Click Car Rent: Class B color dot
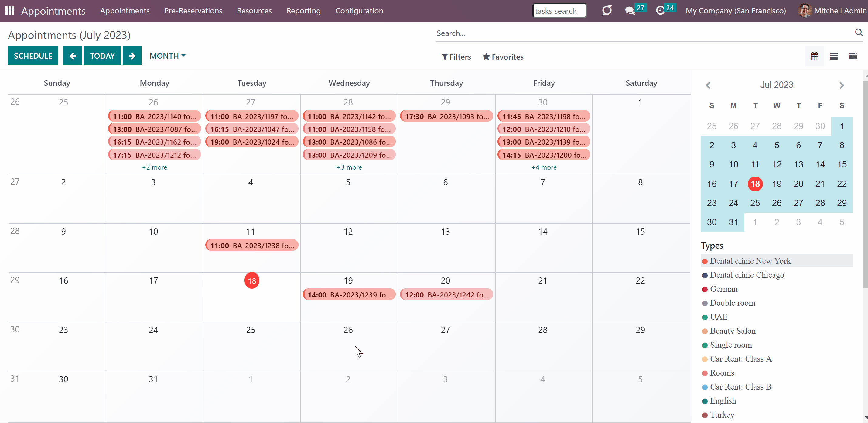The width and height of the screenshot is (868, 423). point(705,387)
